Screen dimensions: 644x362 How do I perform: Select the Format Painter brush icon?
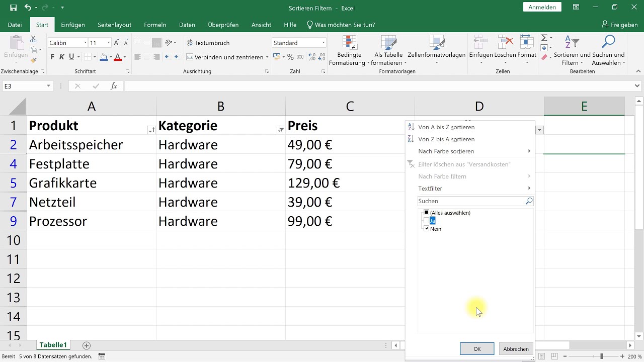33,60
